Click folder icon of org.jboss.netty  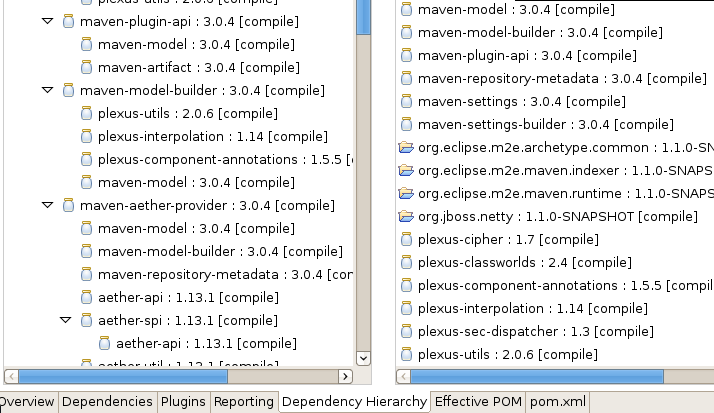click(406, 216)
